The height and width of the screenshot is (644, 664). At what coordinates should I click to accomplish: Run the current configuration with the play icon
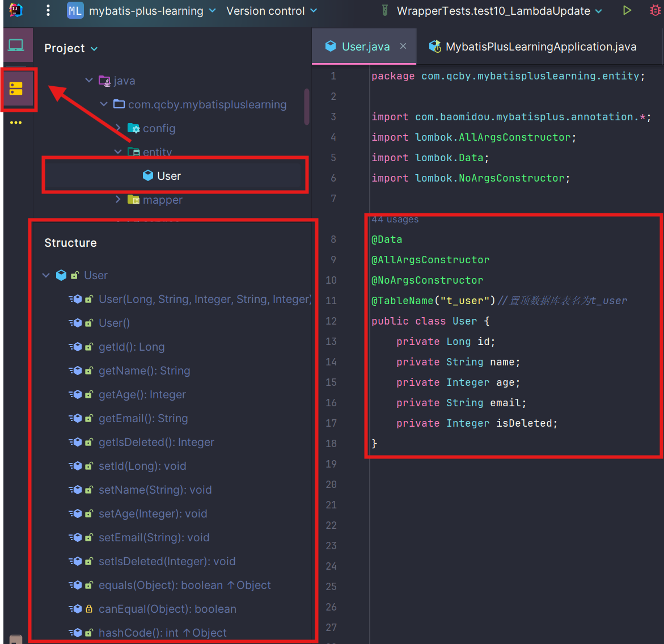point(627,11)
